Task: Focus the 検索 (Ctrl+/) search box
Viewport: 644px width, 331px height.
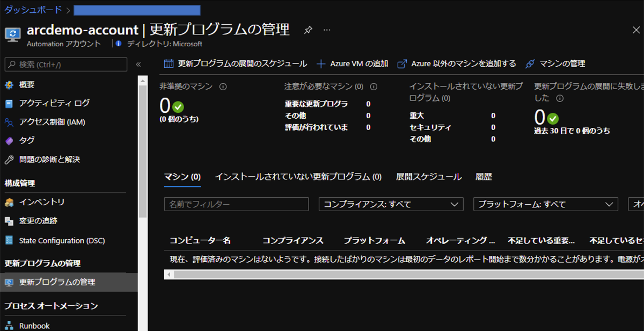Action: [66, 64]
